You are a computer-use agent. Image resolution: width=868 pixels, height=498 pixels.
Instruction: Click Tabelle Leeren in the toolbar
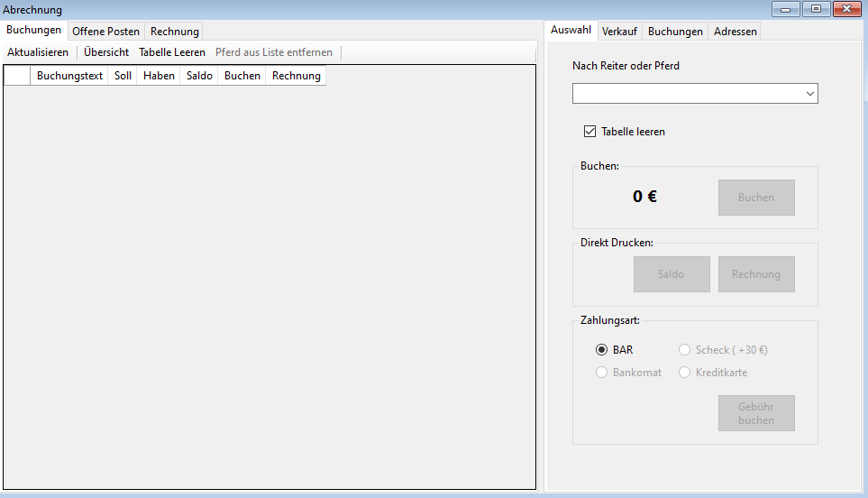tap(172, 52)
